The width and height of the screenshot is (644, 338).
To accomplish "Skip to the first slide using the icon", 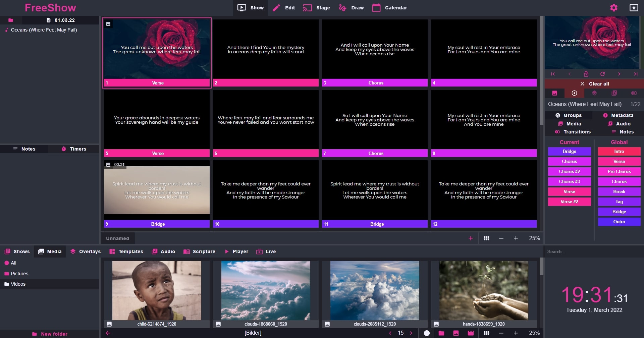I will 553,74.
